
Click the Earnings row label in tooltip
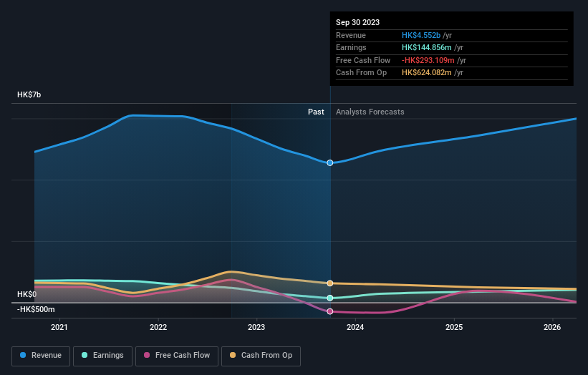click(351, 47)
